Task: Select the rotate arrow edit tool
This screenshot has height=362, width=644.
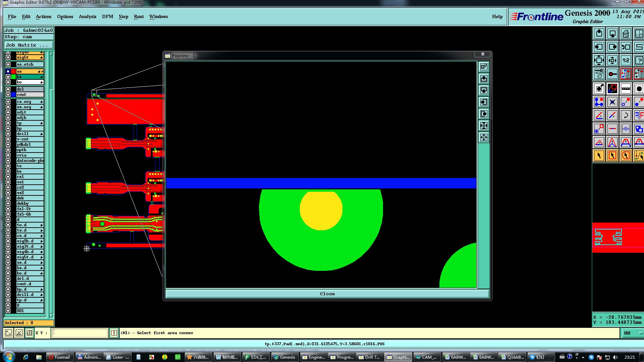Action: [x=626, y=115]
